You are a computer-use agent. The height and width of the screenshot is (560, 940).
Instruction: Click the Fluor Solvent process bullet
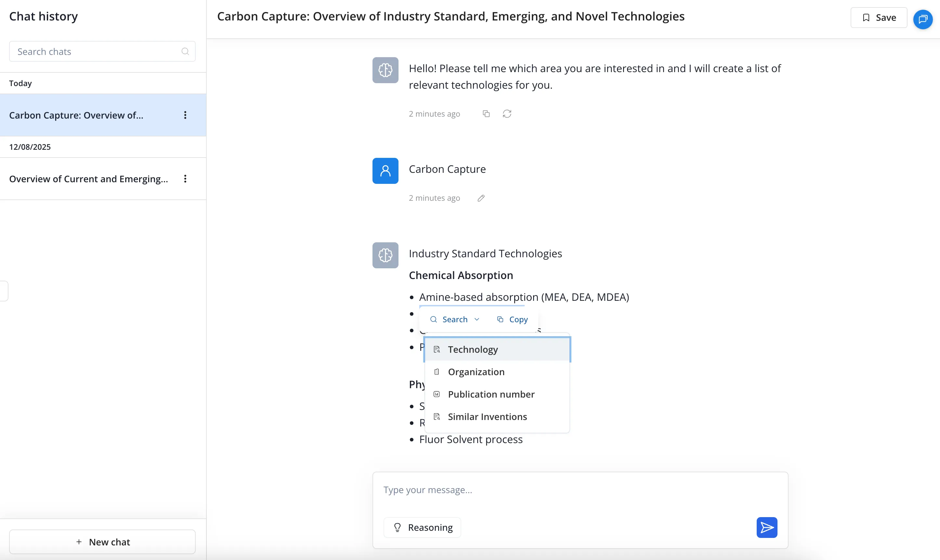[x=471, y=439]
